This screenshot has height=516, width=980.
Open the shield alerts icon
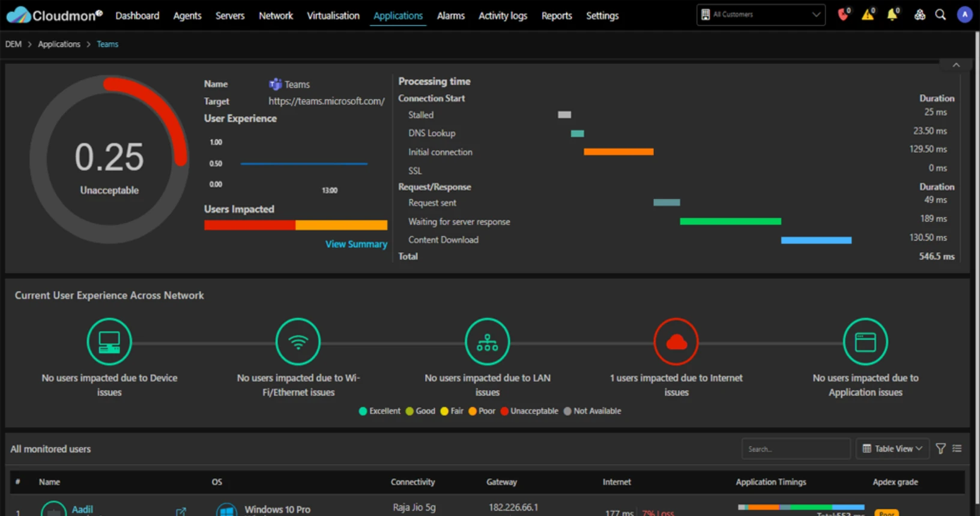pyautogui.click(x=844, y=14)
